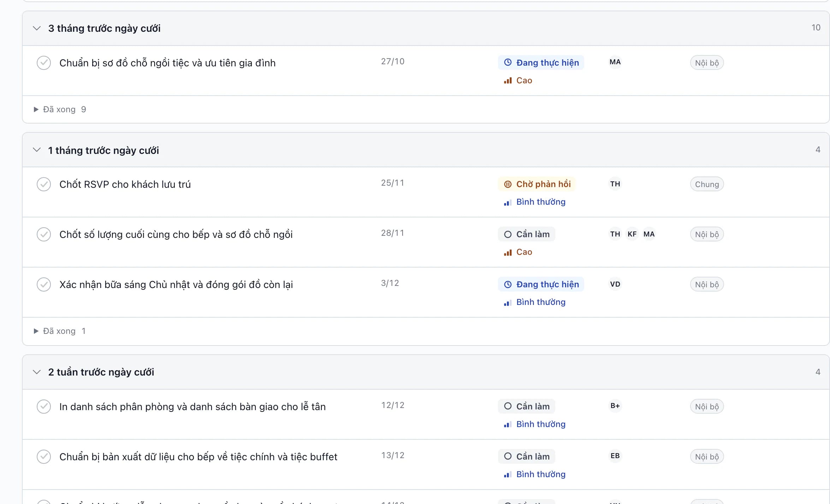Click the Chung tag on RSVP task
The height and width of the screenshot is (504, 830).
point(707,184)
